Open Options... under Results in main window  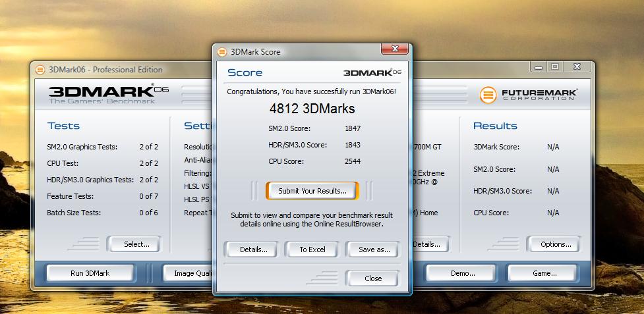point(554,244)
